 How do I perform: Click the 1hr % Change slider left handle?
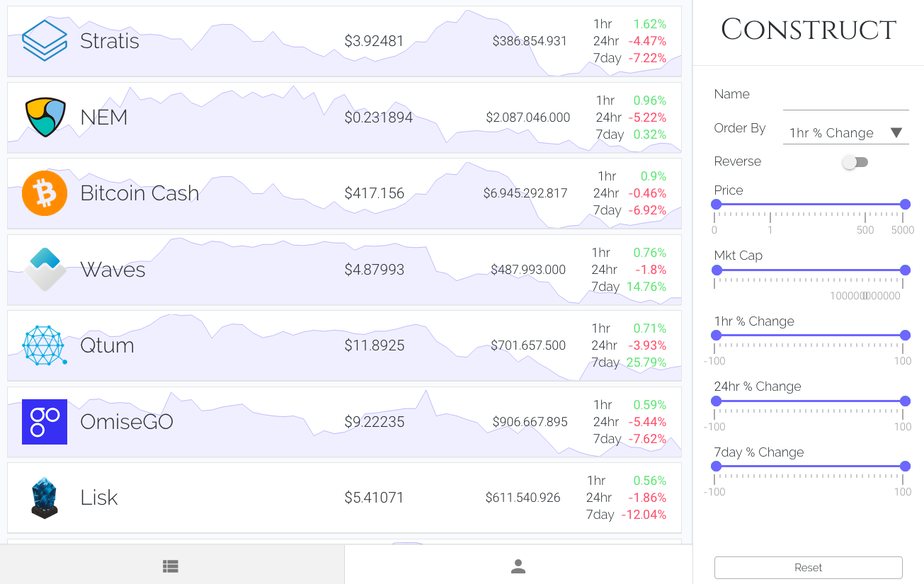point(717,336)
